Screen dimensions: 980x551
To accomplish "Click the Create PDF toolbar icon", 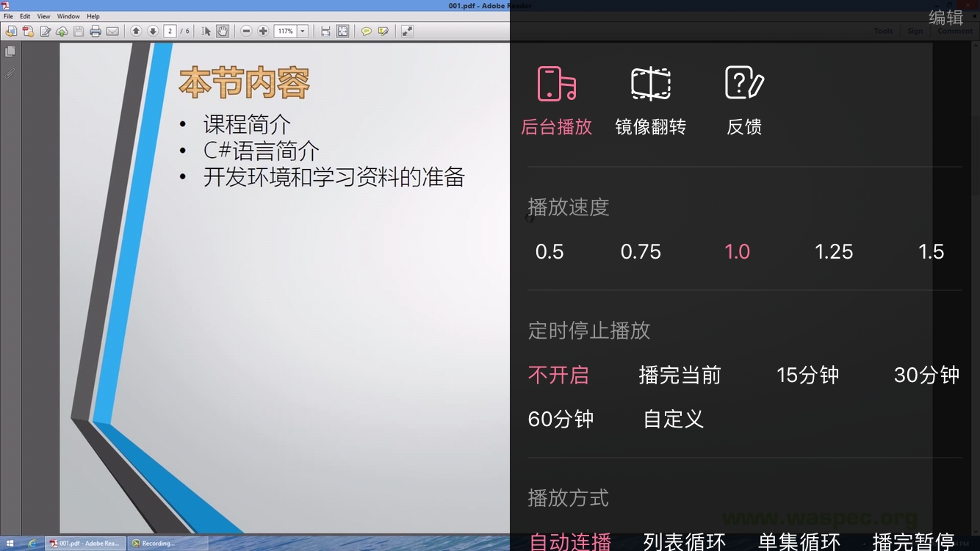I will (28, 31).
